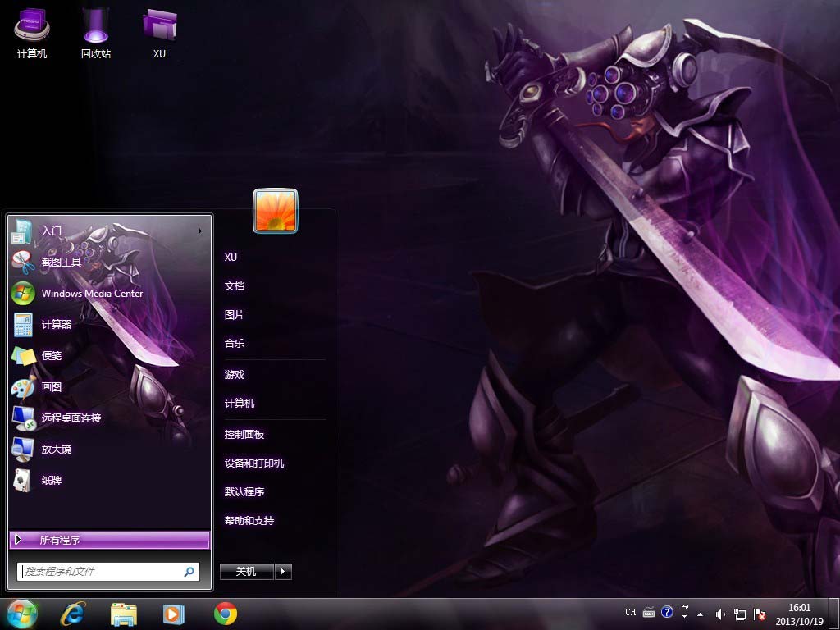The width and height of the screenshot is (840, 630).
Task: Launch Google Chrome from the taskbar
Action: [x=226, y=613]
